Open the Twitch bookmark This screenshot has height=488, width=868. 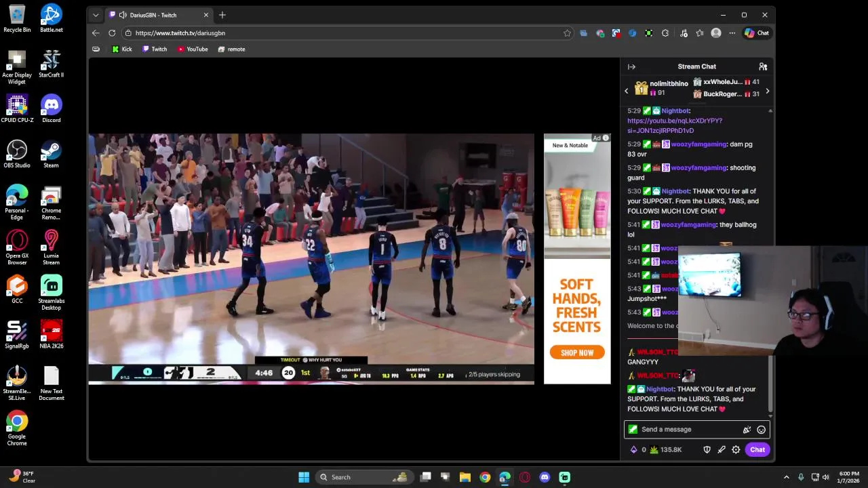(x=155, y=49)
